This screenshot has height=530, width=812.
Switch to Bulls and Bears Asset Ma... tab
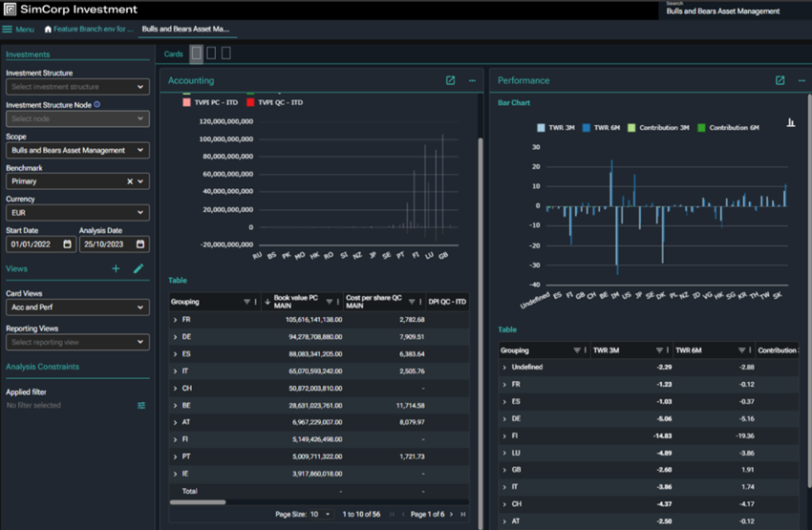[186, 30]
